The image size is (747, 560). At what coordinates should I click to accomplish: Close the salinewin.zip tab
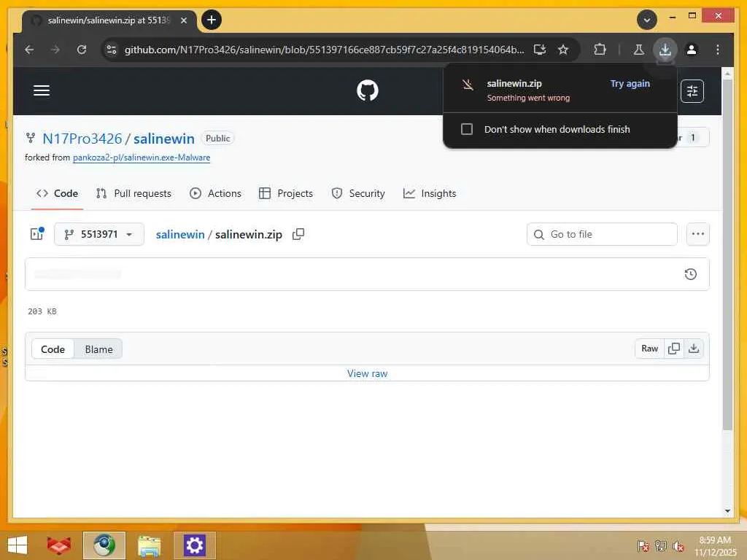click(184, 20)
